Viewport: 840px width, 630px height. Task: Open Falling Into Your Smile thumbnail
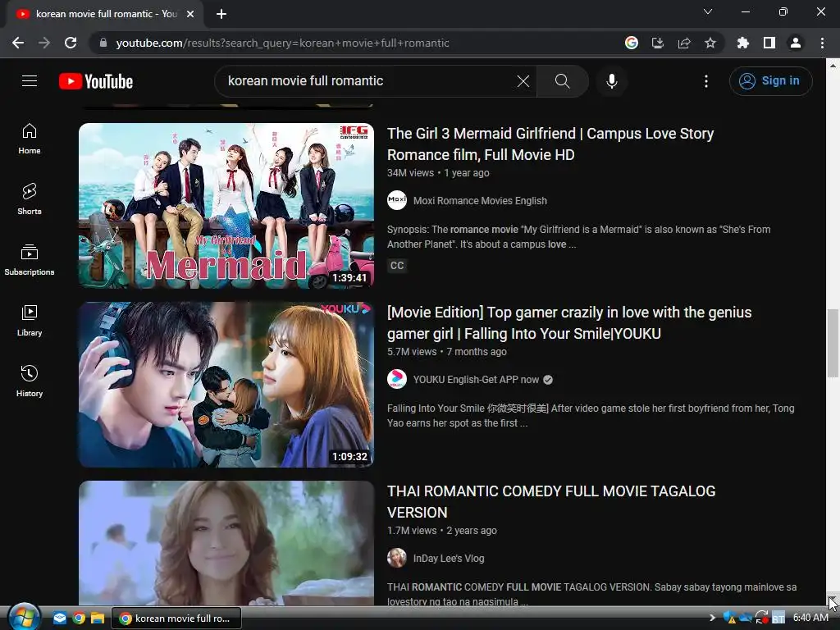coord(226,385)
